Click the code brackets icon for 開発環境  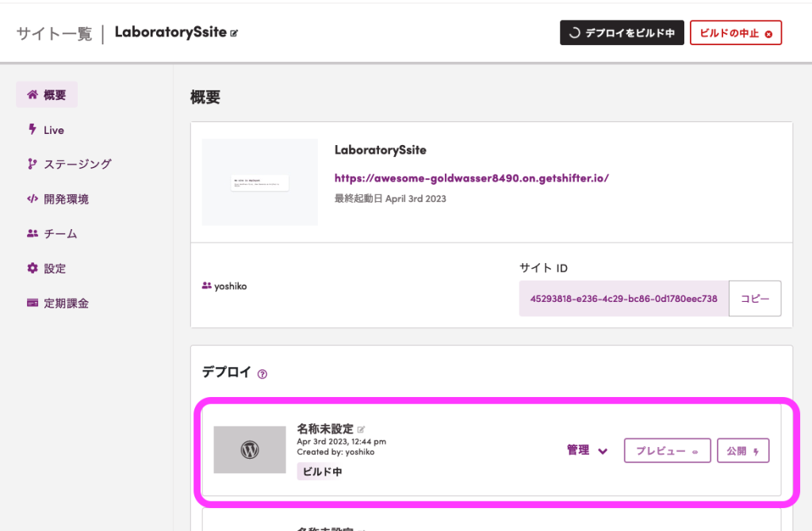(32, 199)
